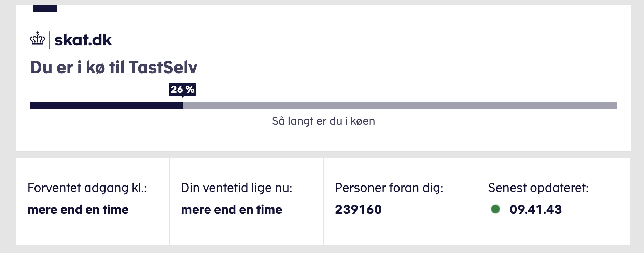Click the 26 % percentage badge
Screen dimensions: 644x253
coord(183,89)
